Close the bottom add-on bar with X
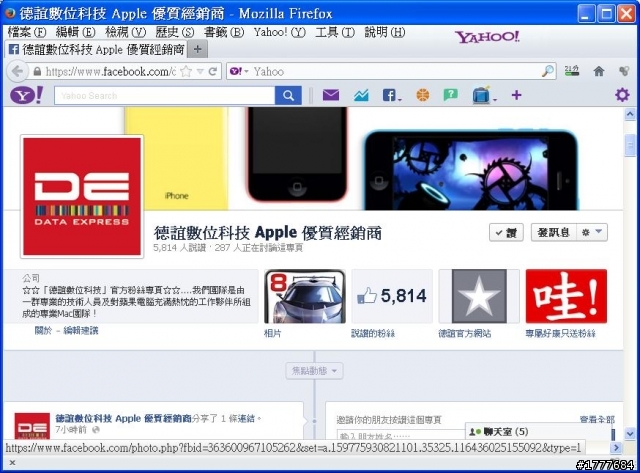The width and height of the screenshot is (640, 473). coord(12,463)
